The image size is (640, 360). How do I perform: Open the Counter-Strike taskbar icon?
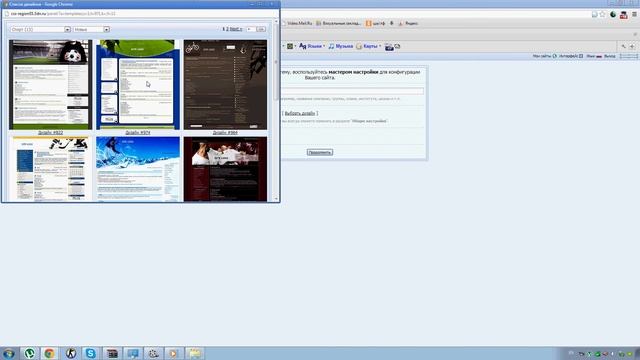point(71,353)
